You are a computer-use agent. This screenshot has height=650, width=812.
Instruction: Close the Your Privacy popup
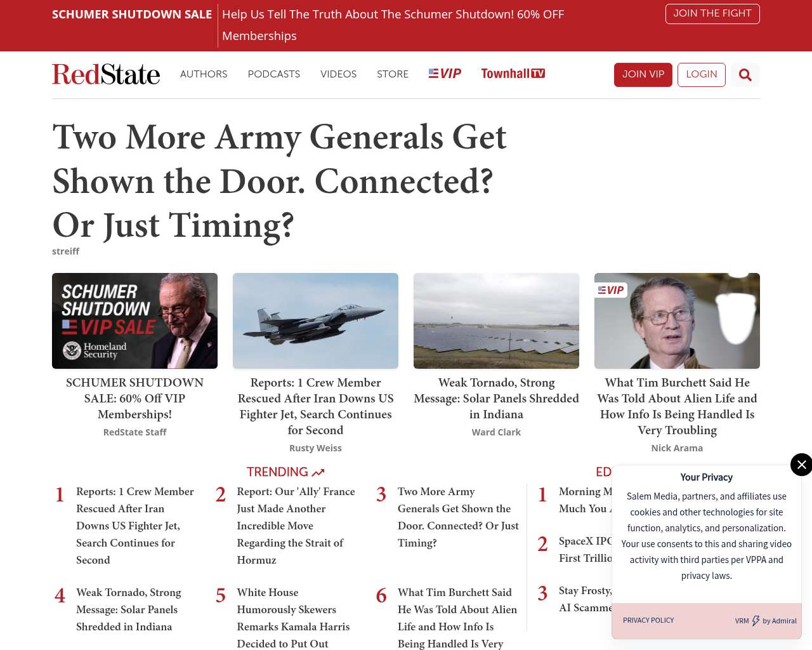point(801,465)
